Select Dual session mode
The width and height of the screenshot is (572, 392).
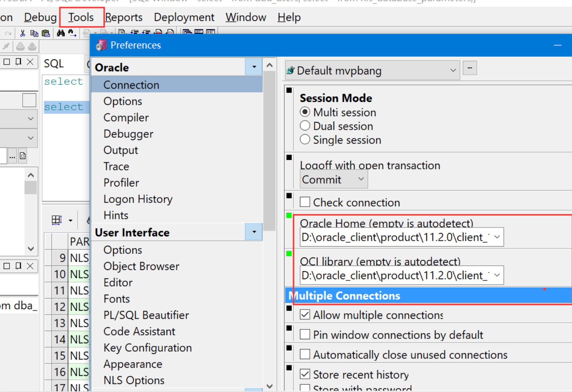click(x=305, y=126)
